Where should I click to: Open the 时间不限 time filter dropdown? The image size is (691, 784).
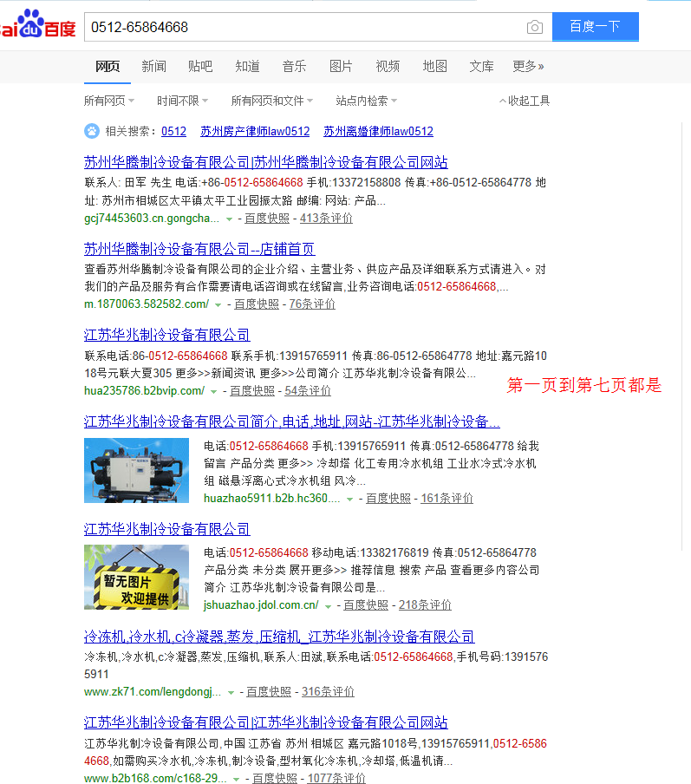182,101
